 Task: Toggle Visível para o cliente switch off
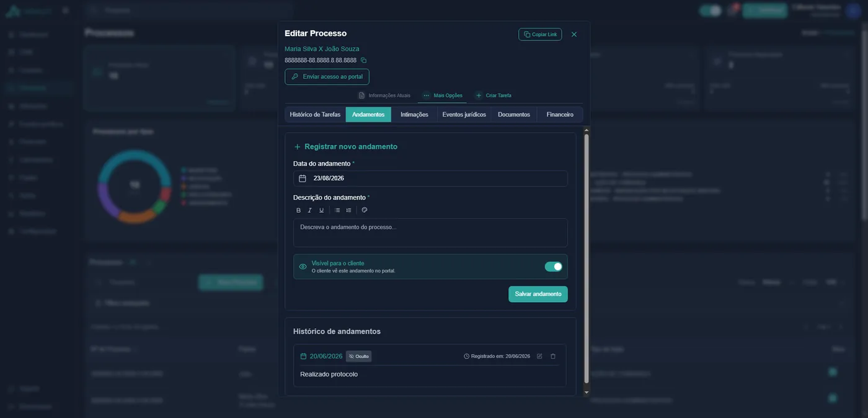click(554, 267)
